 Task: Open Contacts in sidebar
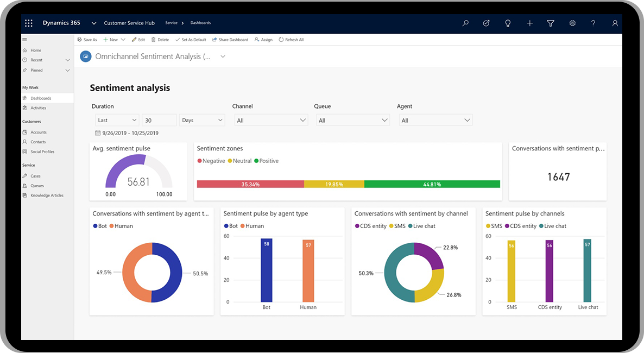click(38, 142)
